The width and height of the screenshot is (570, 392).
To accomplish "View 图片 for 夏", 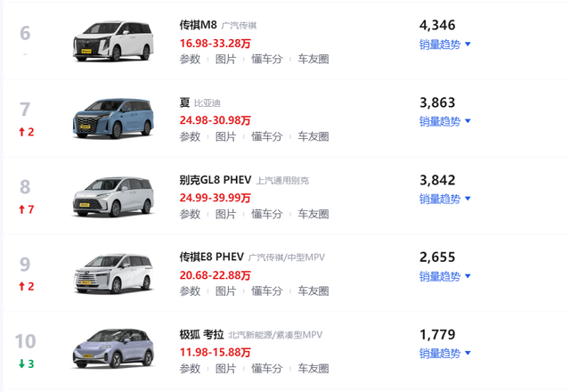I will (x=225, y=137).
